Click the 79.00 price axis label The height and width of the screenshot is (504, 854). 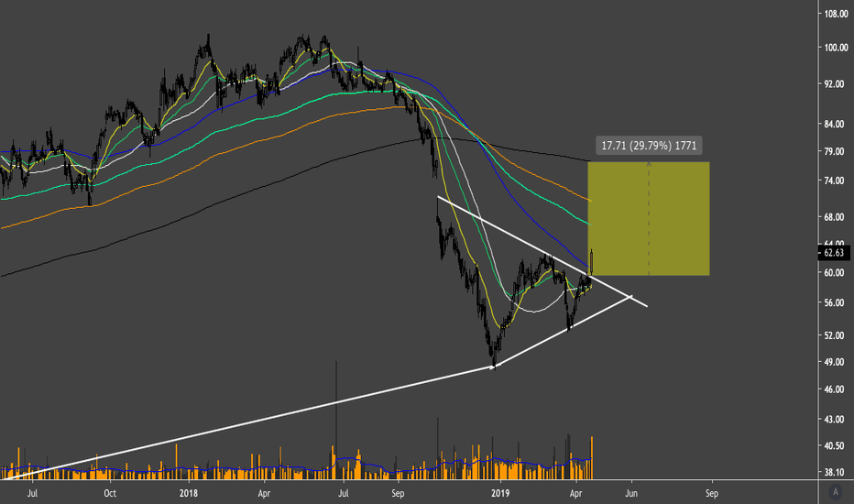(x=836, y=151)
